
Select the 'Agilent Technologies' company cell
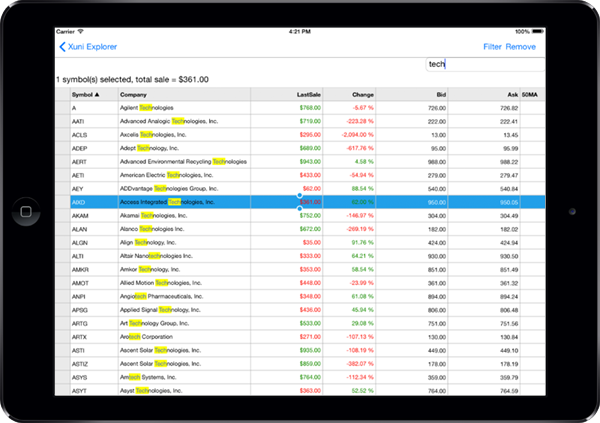coord(184,108)
